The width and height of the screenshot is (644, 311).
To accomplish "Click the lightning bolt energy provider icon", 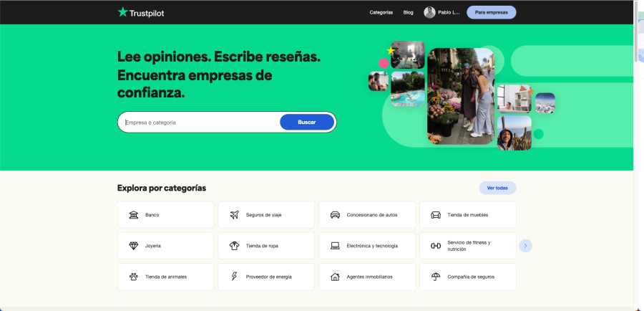I will 234,277.
